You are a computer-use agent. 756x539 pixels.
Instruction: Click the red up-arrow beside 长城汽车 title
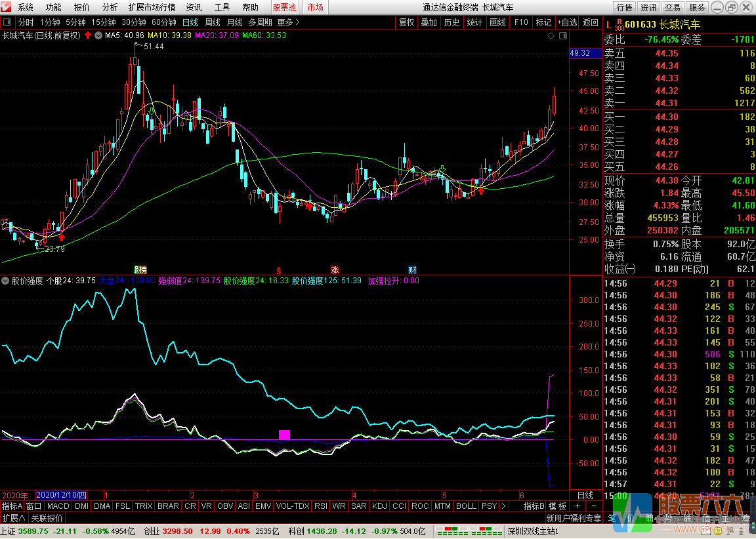88,35
